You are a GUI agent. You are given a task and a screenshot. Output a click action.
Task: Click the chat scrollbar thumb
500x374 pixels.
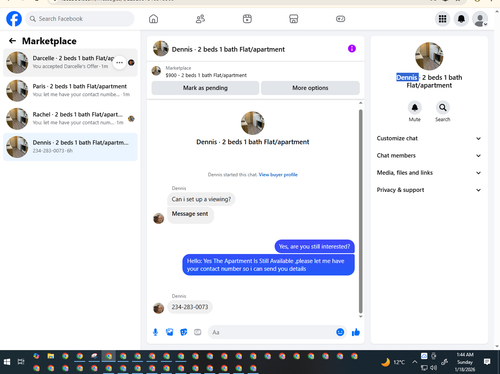pyautogui.click(x=360, y=211)
